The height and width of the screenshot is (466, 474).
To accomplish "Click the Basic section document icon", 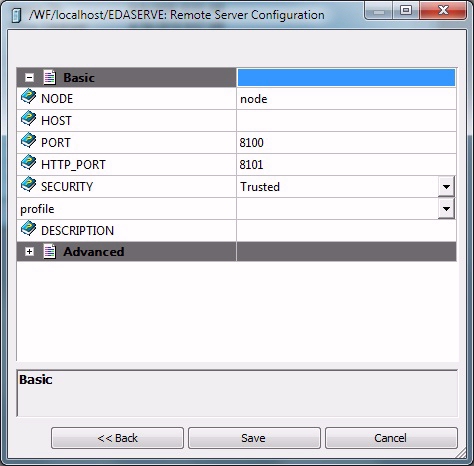I will click(x=50, y=77).
